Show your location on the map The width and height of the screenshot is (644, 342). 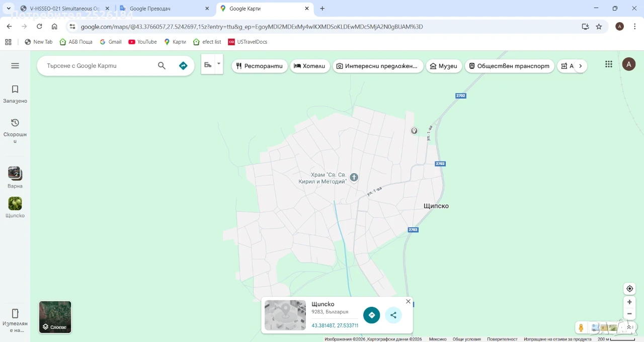pyautogui.click(x=629, y=289)
